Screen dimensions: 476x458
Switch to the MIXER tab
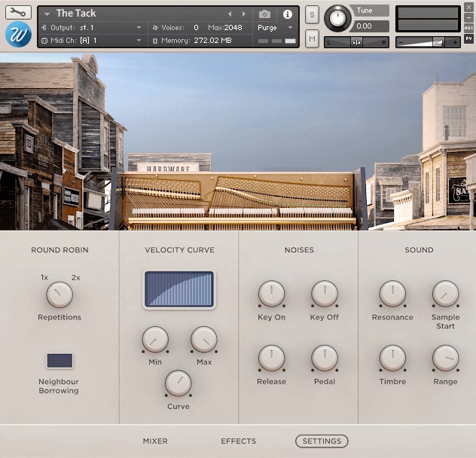(155, 441)
